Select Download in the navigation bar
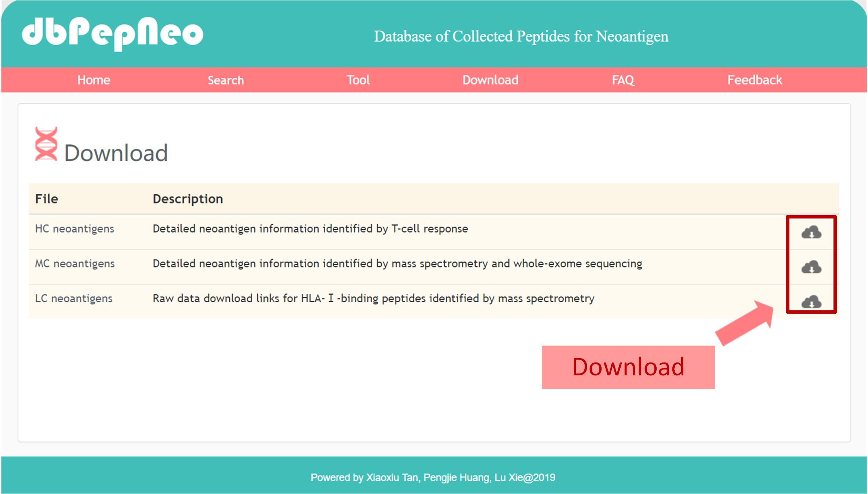Screen dimensions: 868x494 [490, 80]
